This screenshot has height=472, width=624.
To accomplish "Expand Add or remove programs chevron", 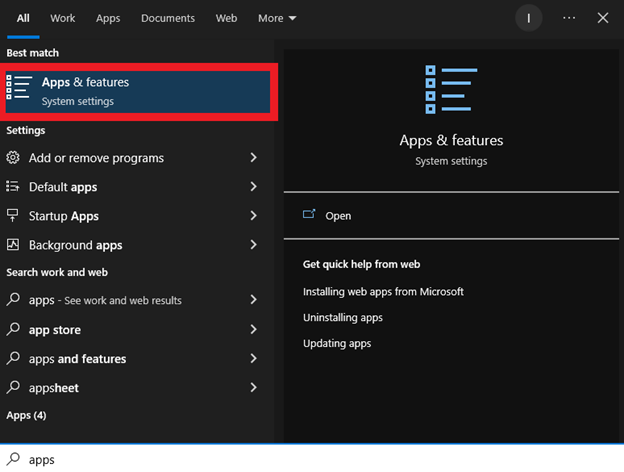I will point(254,158).
